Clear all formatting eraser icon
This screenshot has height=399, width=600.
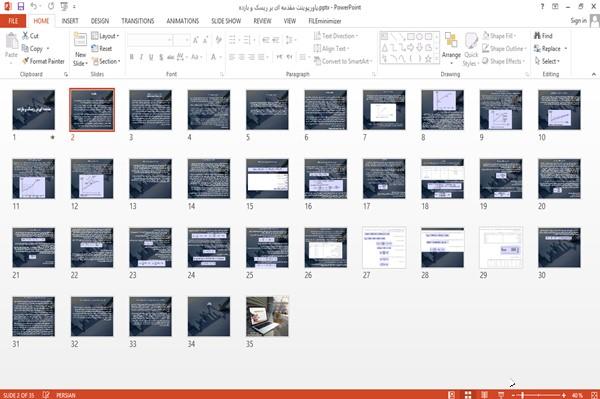tap(218, 40)
